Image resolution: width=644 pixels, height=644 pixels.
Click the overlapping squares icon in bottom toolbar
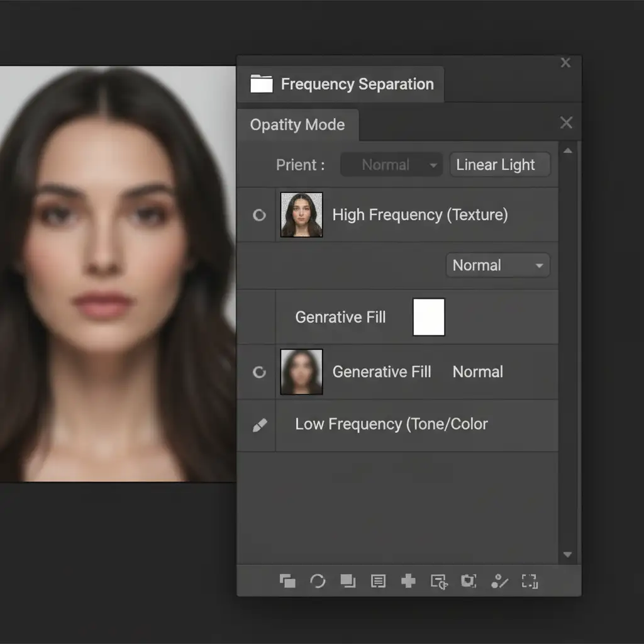(x=287, y=581)
